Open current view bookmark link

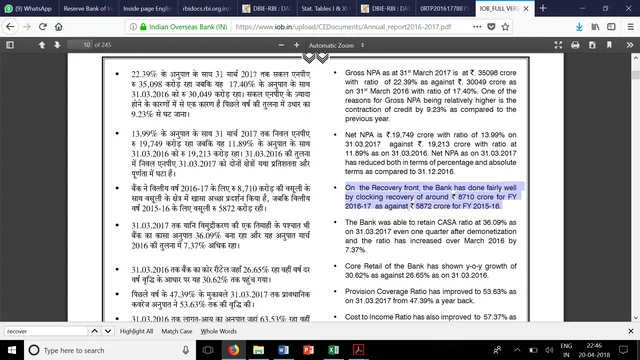(x=609, y=45)
